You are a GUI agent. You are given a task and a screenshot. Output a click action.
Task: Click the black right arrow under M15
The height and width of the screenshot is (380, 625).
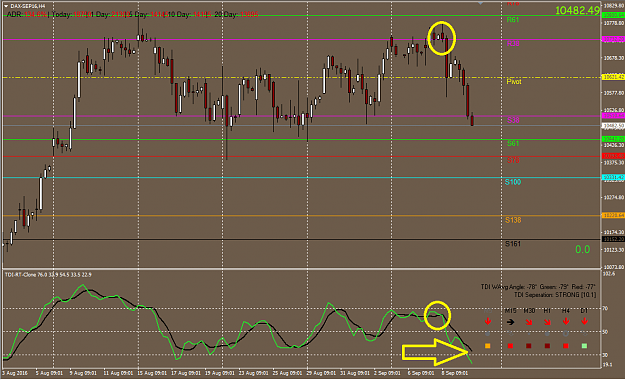(x=510, y=322)
